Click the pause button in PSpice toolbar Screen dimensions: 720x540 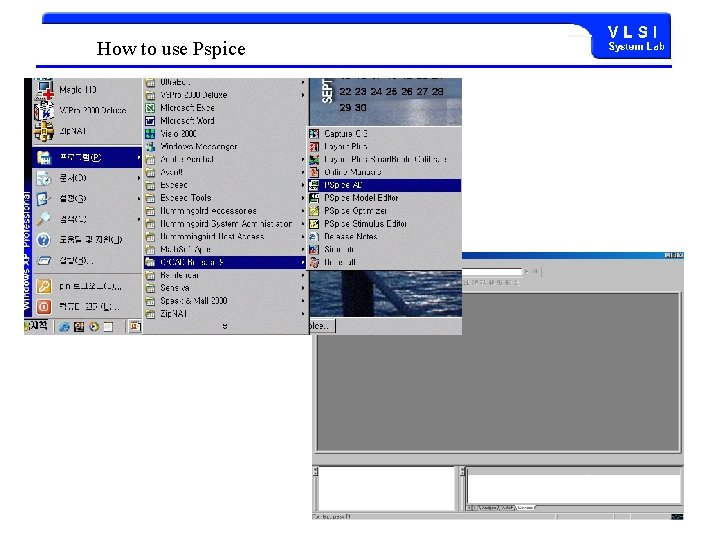(535, 271)
